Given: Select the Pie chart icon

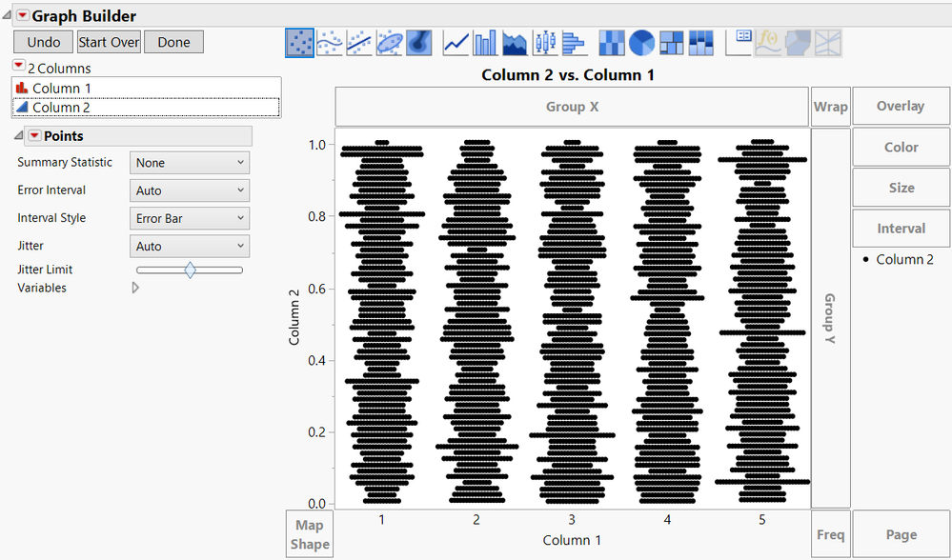Looking at the screenshot, I should point(641,43).
